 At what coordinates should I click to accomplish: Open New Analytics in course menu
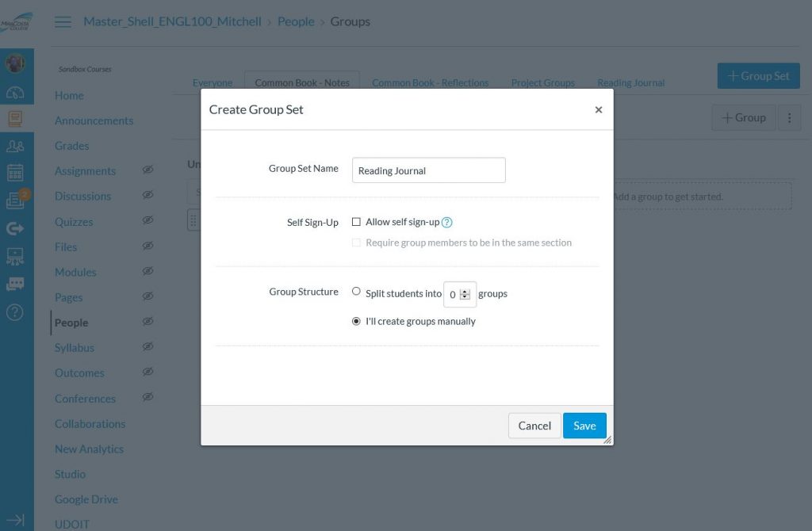tap(89, 449)
